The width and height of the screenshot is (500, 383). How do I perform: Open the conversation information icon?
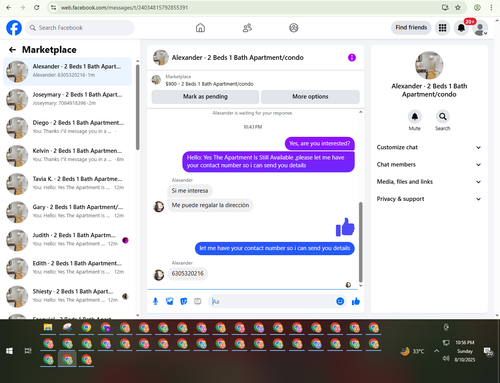coord(352,57)
